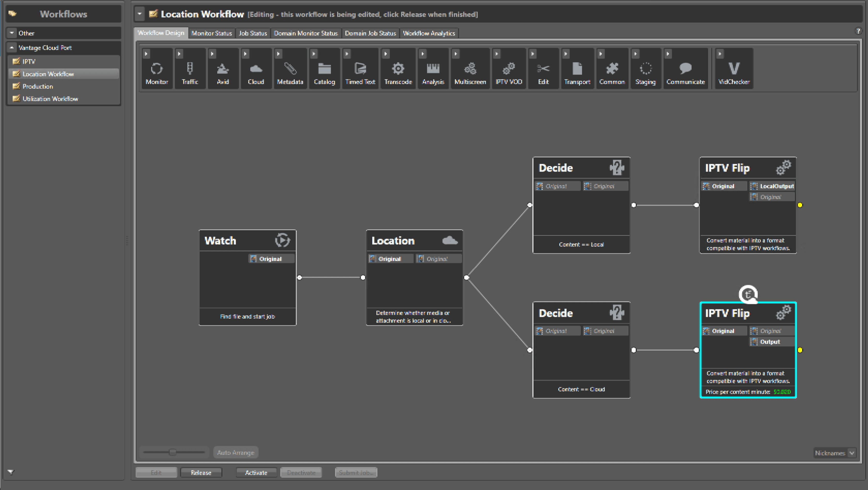Select the Production workflow in sidebar
The width and height of the screenshot is (868, 490).
coord(63,86)
